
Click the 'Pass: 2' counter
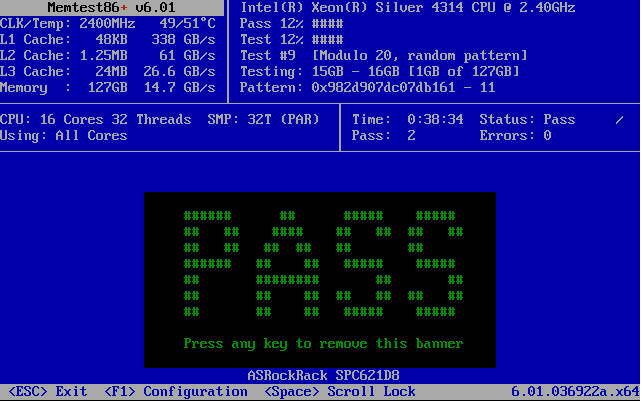click(x=384, y=136)
